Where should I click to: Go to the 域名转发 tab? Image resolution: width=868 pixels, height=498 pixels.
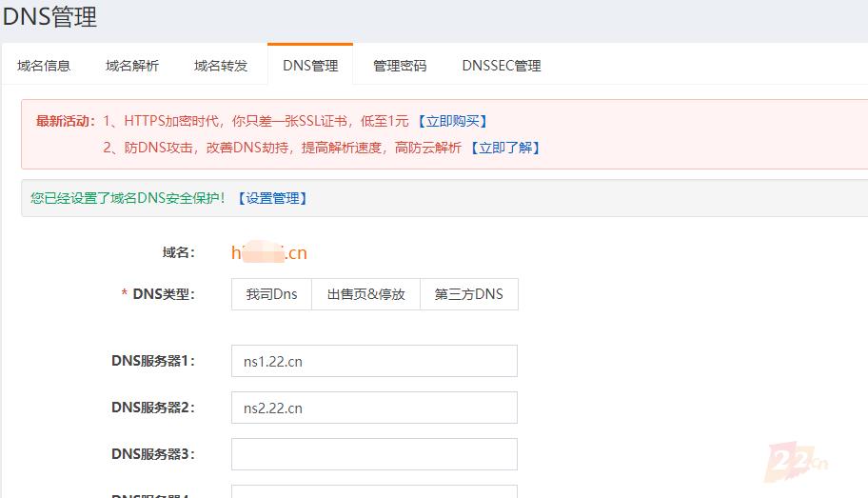click(x=221, y=66)
